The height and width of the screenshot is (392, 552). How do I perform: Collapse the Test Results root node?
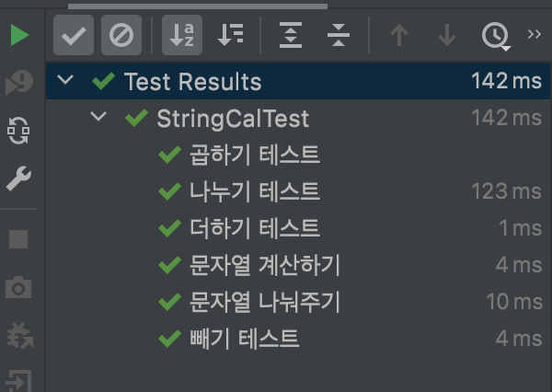coord(65,79)
